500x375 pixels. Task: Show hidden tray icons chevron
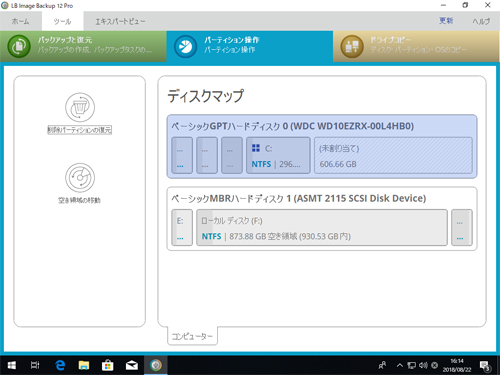coord(400,365)
